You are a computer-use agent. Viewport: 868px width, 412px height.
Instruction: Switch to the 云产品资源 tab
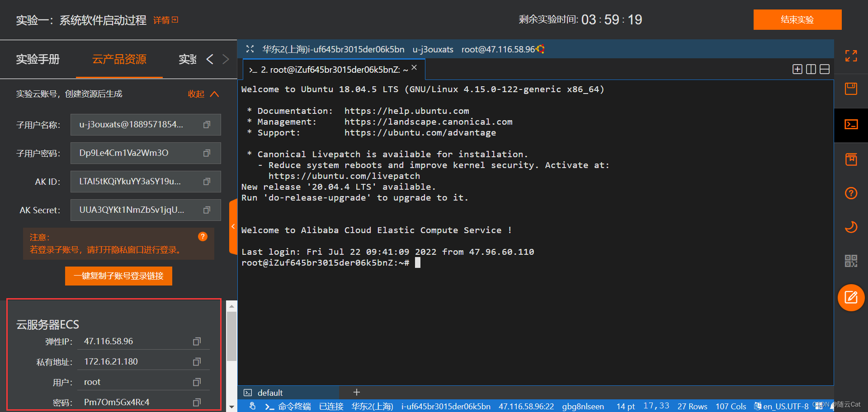pyautogui.click(x=119, y=59)
